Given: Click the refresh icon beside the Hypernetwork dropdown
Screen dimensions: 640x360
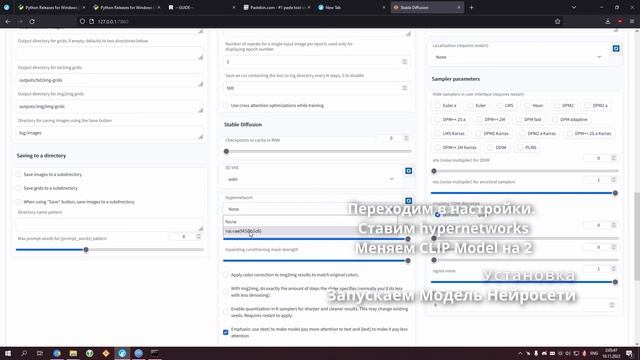Looking at the screenshot, I should (x=408, y=200).
